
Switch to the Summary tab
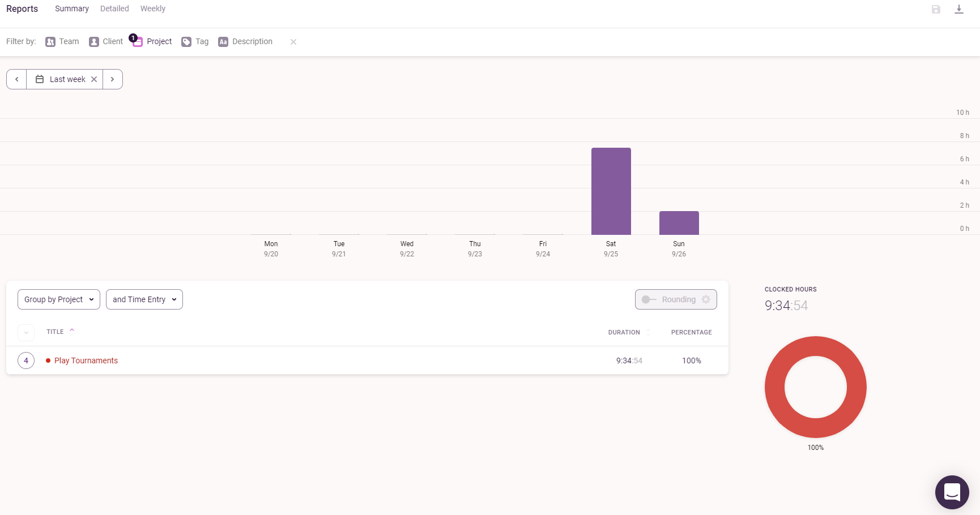pyautogui.click(x=72, y=8)
